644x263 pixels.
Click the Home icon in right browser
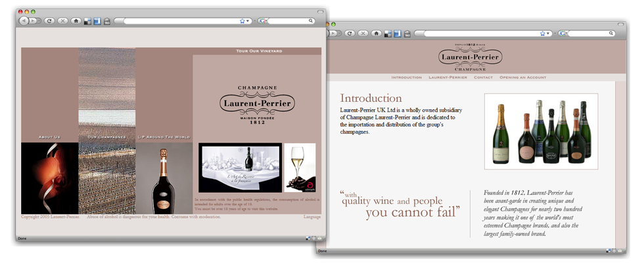click(x=376, y=33)
